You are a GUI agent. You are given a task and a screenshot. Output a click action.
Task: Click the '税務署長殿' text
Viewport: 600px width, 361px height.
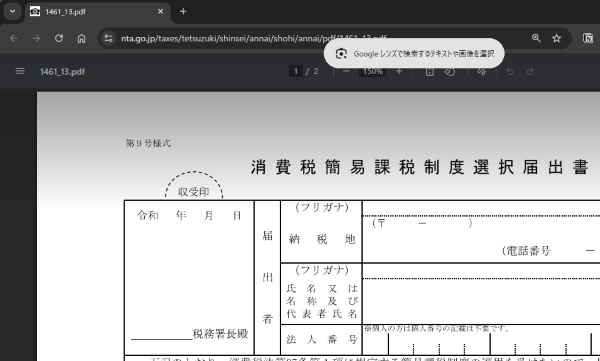tap(220, 334)
